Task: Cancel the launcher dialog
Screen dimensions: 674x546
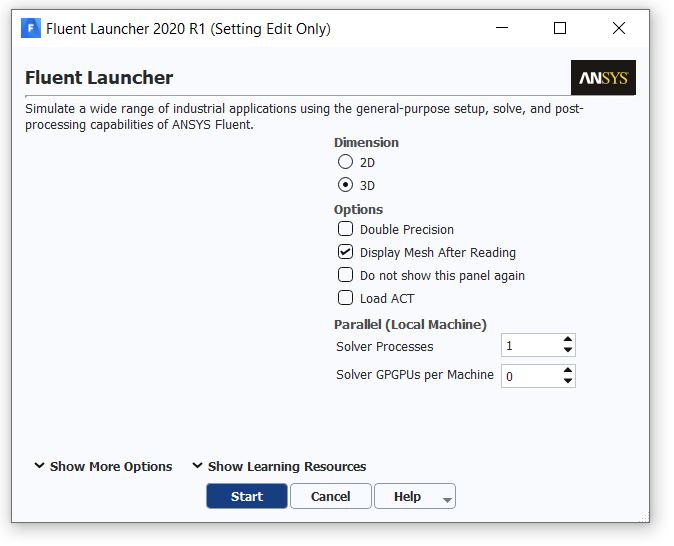Action: pyautogui.click(x=331, y=496)
